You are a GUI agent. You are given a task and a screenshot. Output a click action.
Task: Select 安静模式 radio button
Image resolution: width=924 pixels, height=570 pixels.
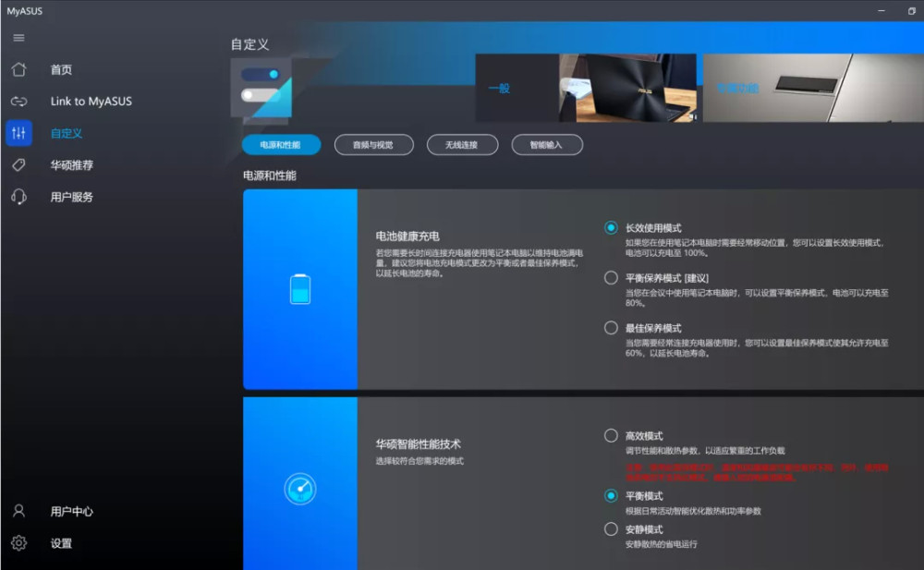point(611,529)
